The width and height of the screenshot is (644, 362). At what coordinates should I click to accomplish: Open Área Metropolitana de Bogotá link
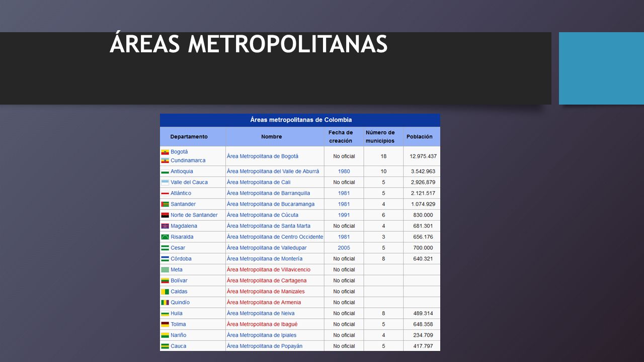(x=263, y=156)
